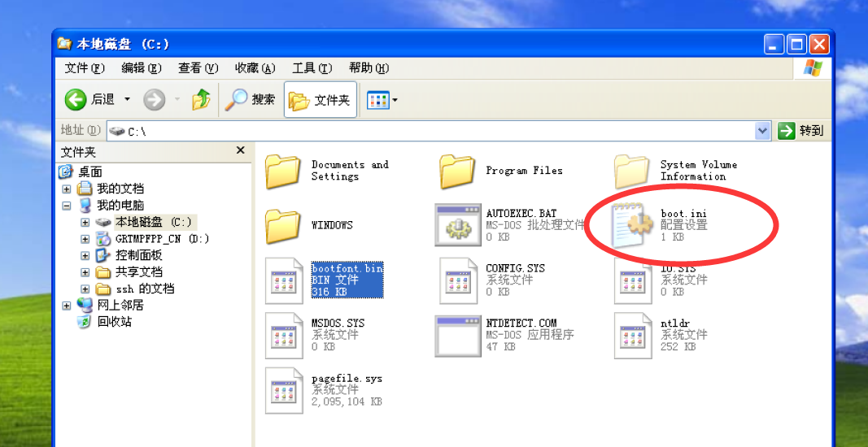Viewport: 868px width, 447px height.
Task: Select the pagefile.sys file icon
Action: [x=284, y=391]
